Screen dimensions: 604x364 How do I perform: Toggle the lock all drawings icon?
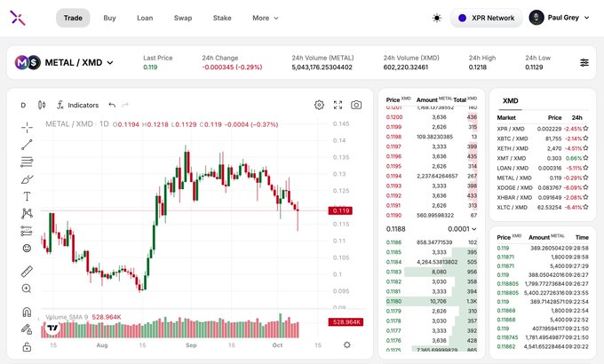click(x=27, y=347)
